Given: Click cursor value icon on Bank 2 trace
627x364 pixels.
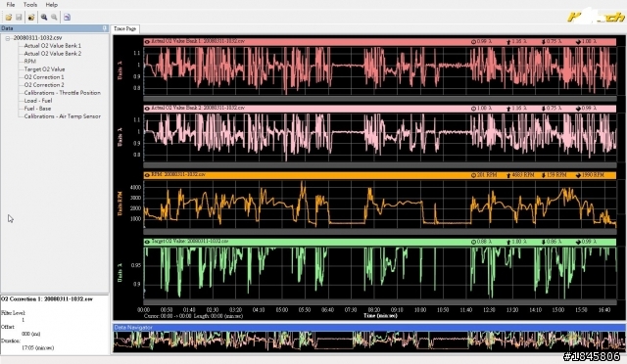Looking at the screenshot, I should (473, 109).
